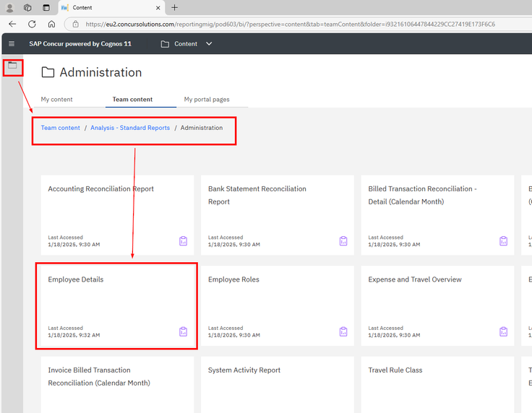Open Expense and Travel Overview report

[437, 305]
